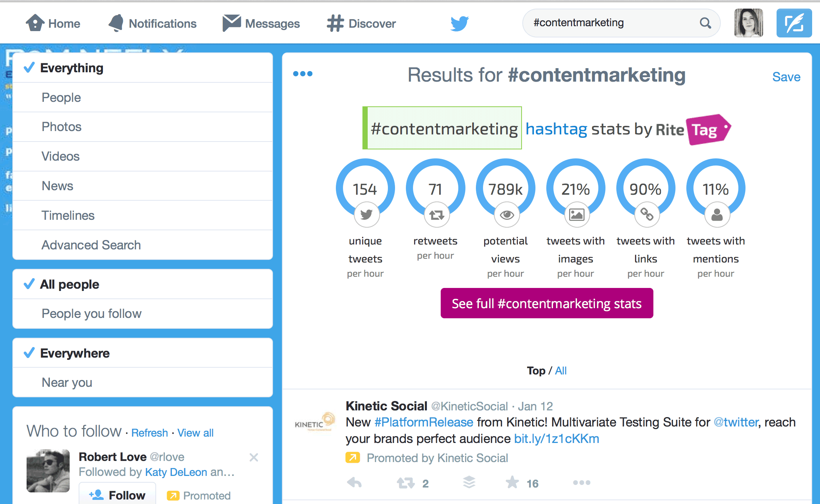Favorite the Kinetic Social tweet with star
This screenshot has width=820, height=504.
pyautogui.click(x=512, y=483)
